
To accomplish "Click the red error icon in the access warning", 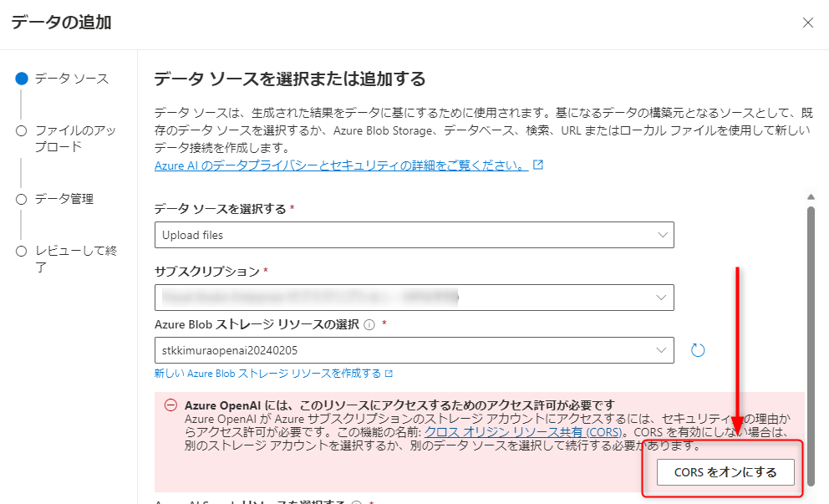I will coord(170,405).
